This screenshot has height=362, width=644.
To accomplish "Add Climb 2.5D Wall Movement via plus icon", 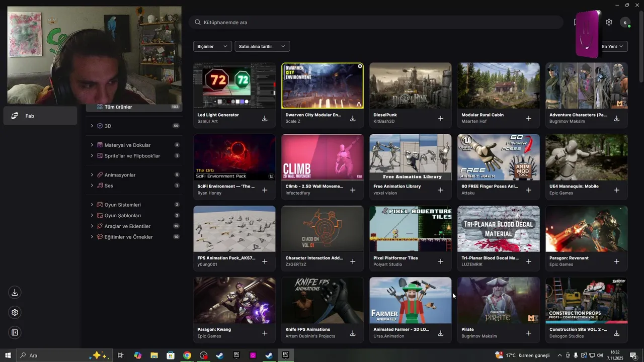I will coord(353,190).
